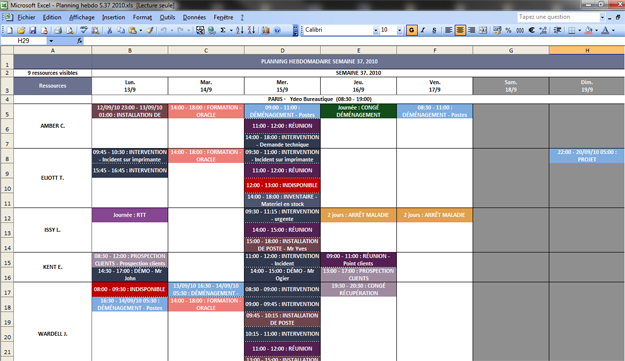
Task: Select the red '12:00 - 13:00 : INDISPONIBLE' cell
Action: click(282, 185)
